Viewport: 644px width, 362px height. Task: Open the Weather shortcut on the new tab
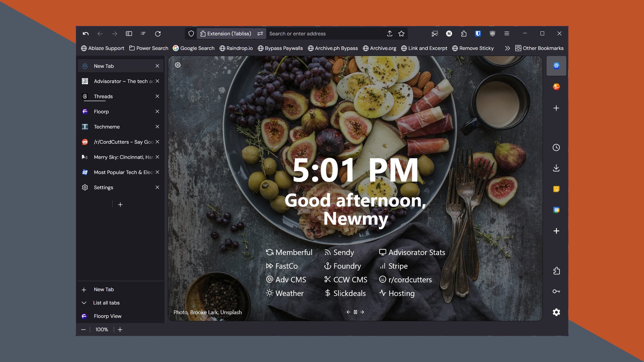pyautogui.click(x=289, y=293)
